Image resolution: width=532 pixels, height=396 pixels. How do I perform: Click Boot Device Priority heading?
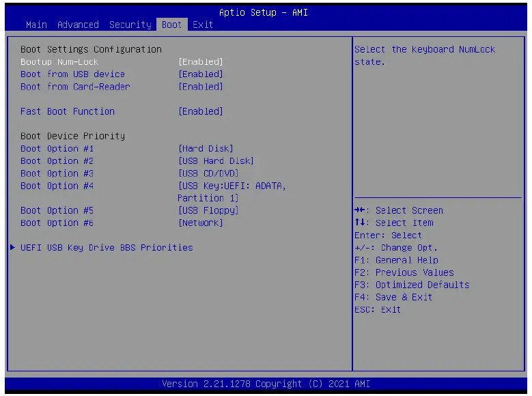[72, 136]
